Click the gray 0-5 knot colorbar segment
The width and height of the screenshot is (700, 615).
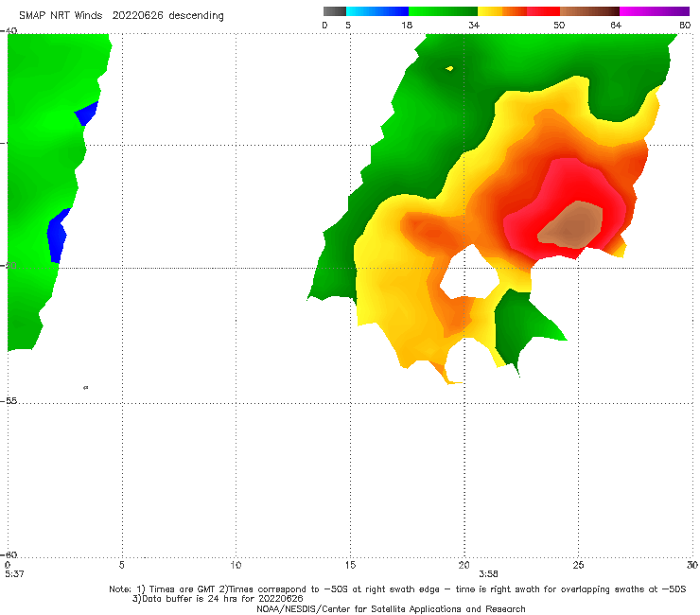tap(335, 11)
